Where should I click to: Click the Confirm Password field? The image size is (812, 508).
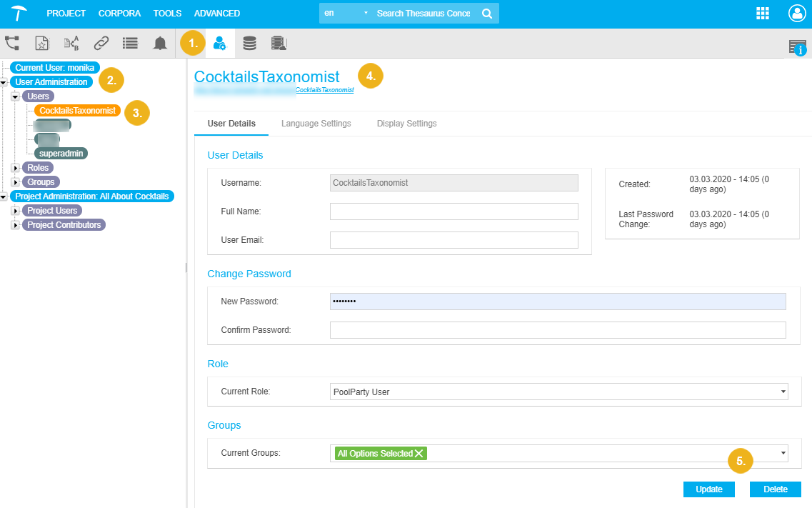coord(558,330)
